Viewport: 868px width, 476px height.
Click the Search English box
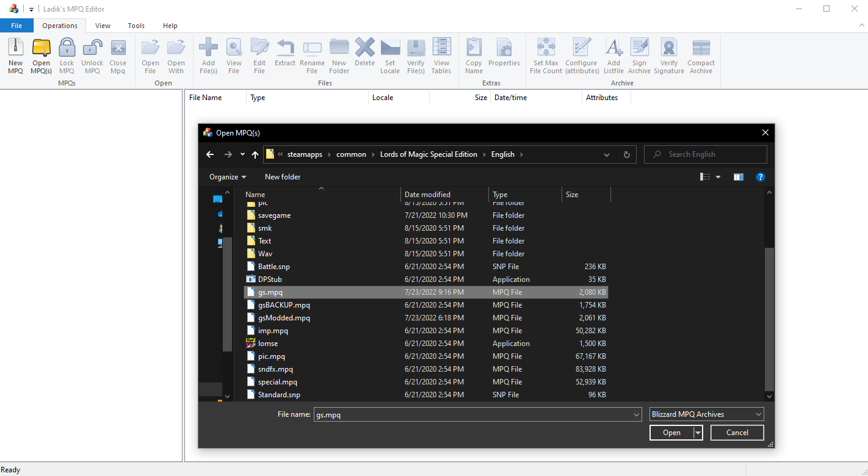click(705, 154)
